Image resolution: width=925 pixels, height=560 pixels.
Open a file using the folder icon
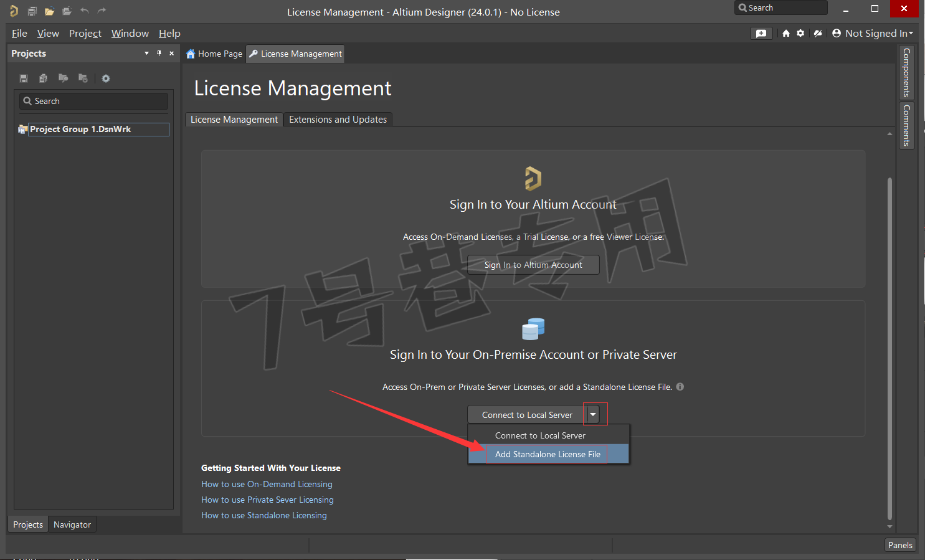click(x=49, y=11)
